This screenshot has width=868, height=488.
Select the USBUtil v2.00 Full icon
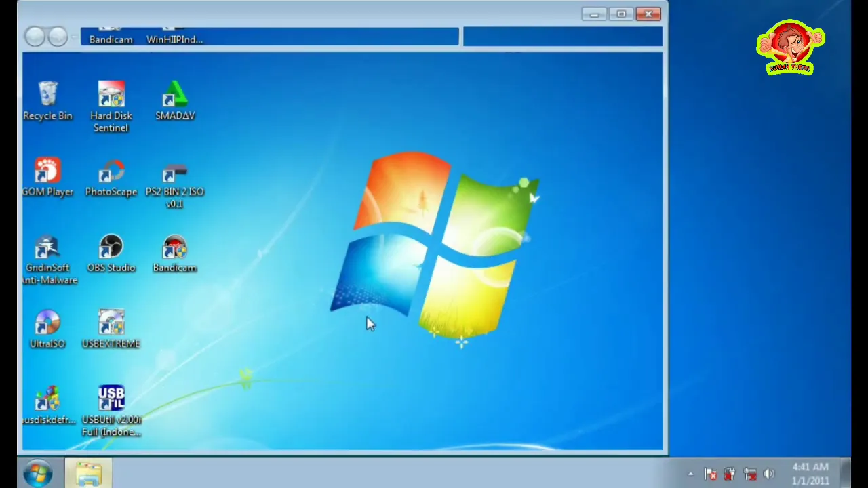[x=111, y=411]
